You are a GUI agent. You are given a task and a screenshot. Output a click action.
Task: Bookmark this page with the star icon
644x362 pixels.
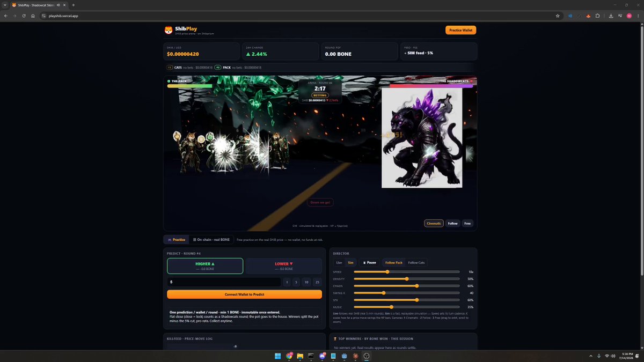[x=558, y=16]
